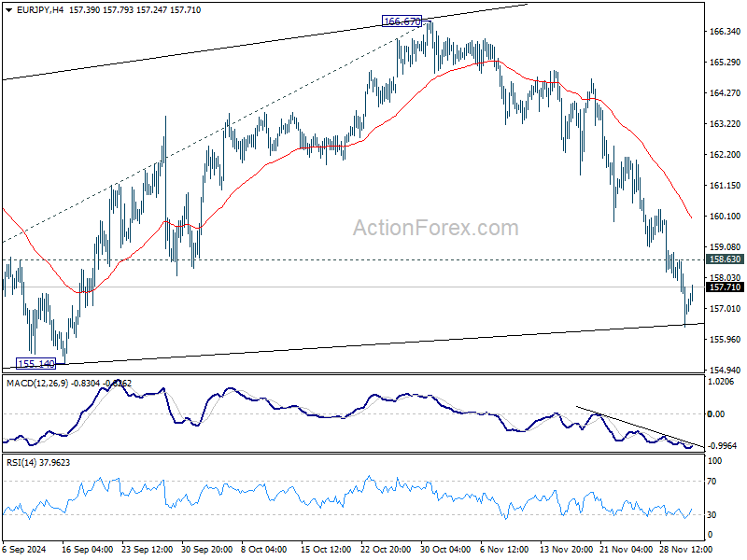Click the 21 Nov 04:00 time label

625,550
